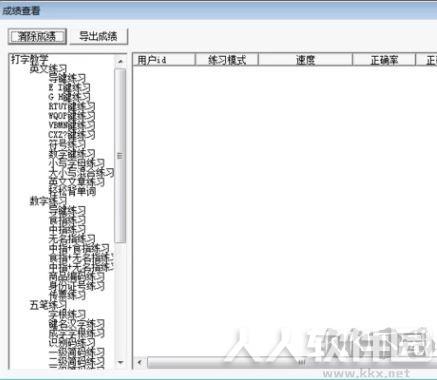The width and height of the screenshot is (437, 380).
Task: Select 身份证号练习 in the tree
Action: (76, 286)
